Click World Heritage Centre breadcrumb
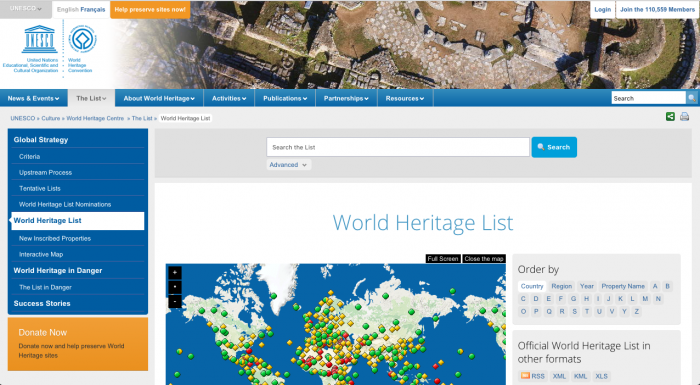 (95, 118)
